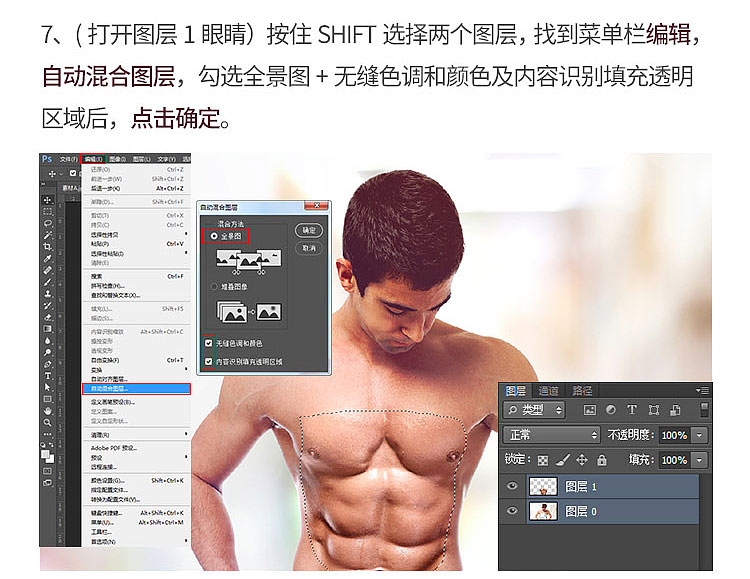This screenshot has width=750, height=579.
Task: Select the Move tool in toolbox
Action: coord(47,200)
